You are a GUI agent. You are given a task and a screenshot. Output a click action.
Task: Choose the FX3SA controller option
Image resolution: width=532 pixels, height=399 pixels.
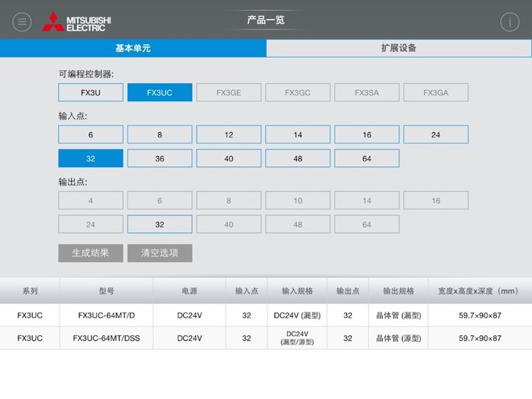click(367, 92)
